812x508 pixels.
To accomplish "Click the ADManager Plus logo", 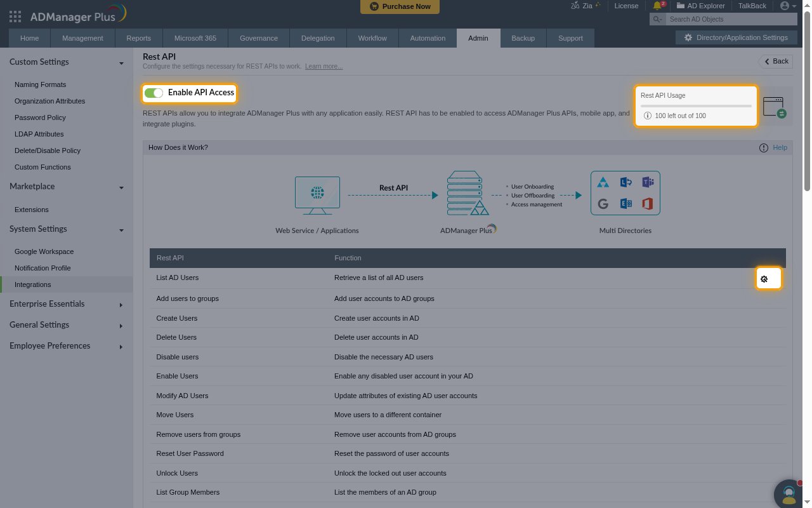I will click(x=78, y=15).
